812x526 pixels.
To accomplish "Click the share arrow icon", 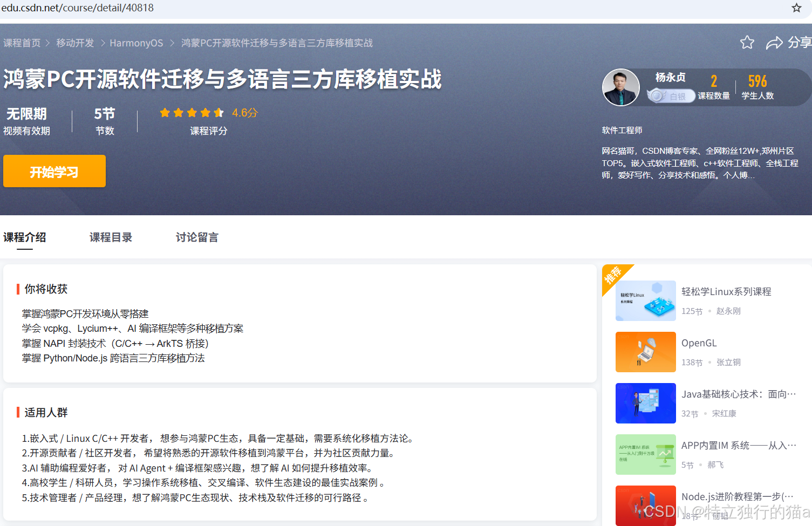I will [x=774, y=43].
